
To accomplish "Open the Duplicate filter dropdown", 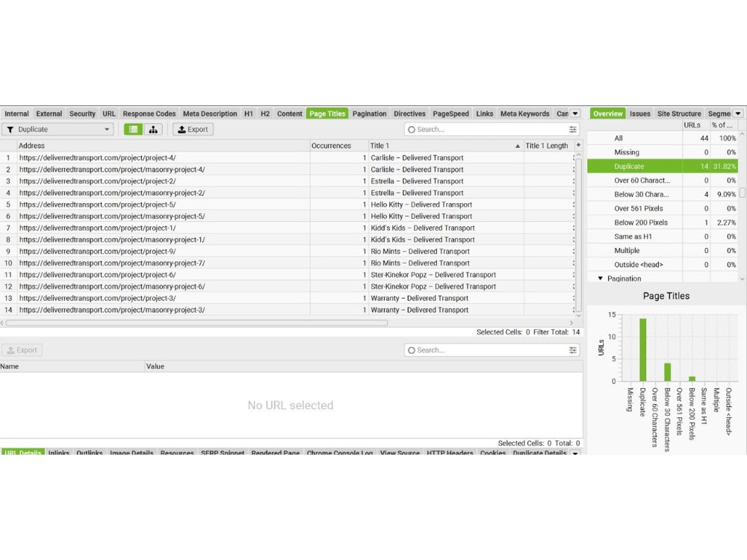I will tap(58, 129).
